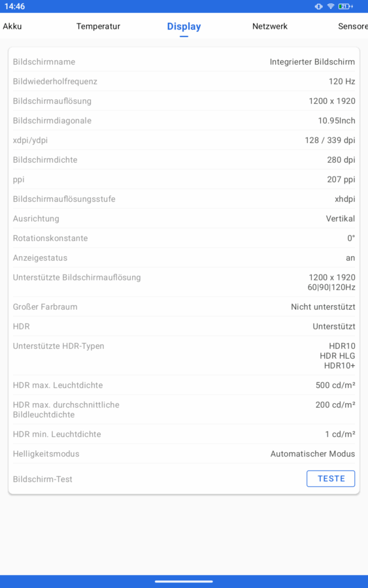Tap the HDR Unterstützt row
Viewport: 368px width, 588px height.
pyautogui.click(x=184, y=326)
